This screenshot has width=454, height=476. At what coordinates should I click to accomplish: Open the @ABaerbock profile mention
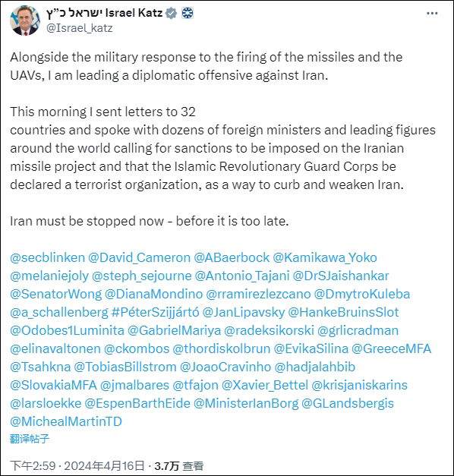point(232,257)
